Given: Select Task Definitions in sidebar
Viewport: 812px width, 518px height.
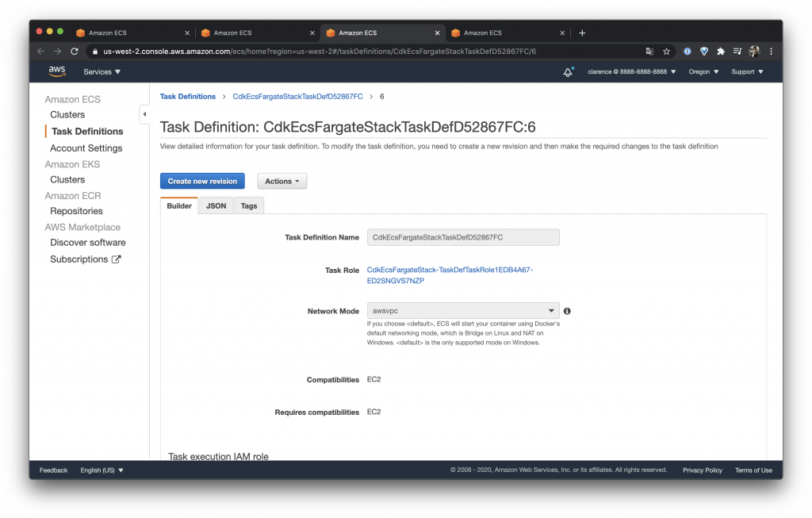Looking at the screenshot, I should click(x=87, y=132).
